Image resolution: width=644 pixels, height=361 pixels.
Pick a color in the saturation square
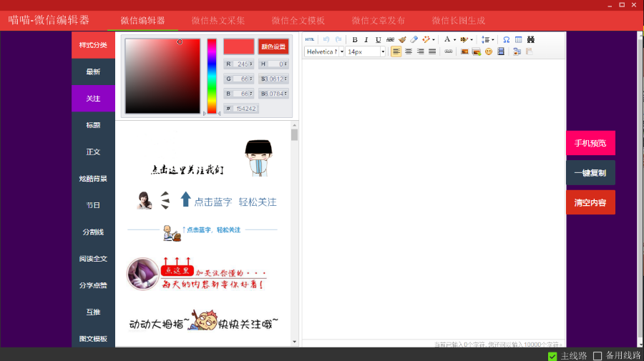(162, 76)
